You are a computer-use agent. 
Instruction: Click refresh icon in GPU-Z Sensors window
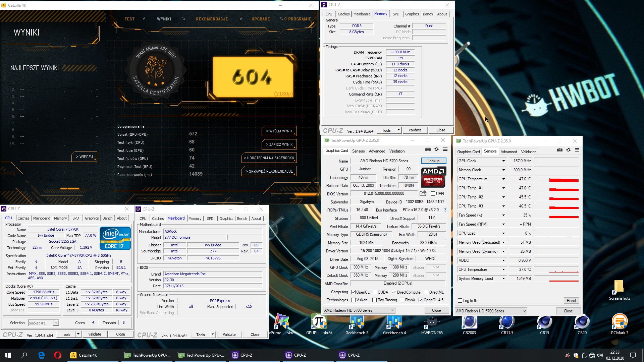point(569,150)
